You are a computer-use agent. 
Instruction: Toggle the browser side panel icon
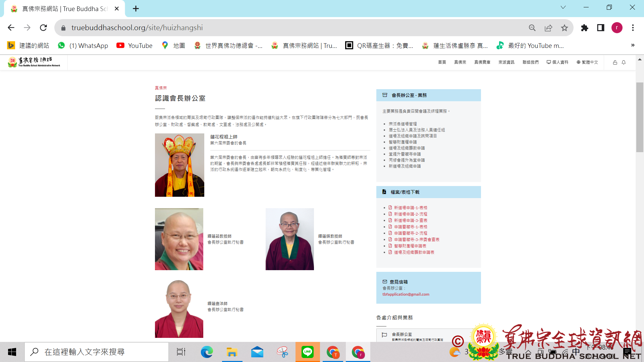(x=601, y=28)
